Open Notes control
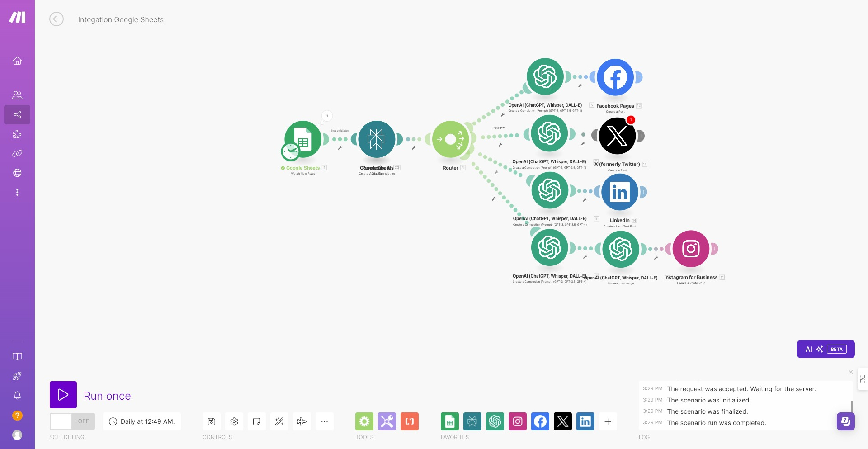This screenshot has height=449, width=868. [257, 421]
